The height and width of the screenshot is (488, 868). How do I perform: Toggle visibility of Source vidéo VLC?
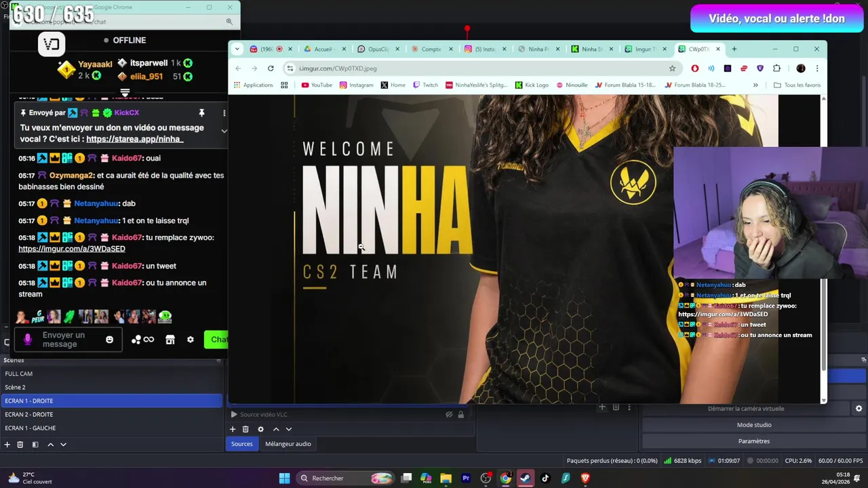point(449,414)
